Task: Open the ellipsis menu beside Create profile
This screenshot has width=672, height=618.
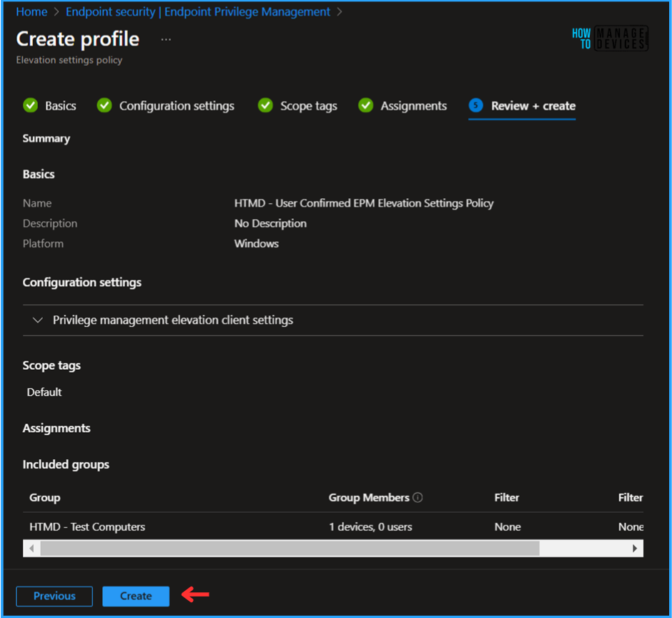Action: pyautogui.click(x=166, y=39)
